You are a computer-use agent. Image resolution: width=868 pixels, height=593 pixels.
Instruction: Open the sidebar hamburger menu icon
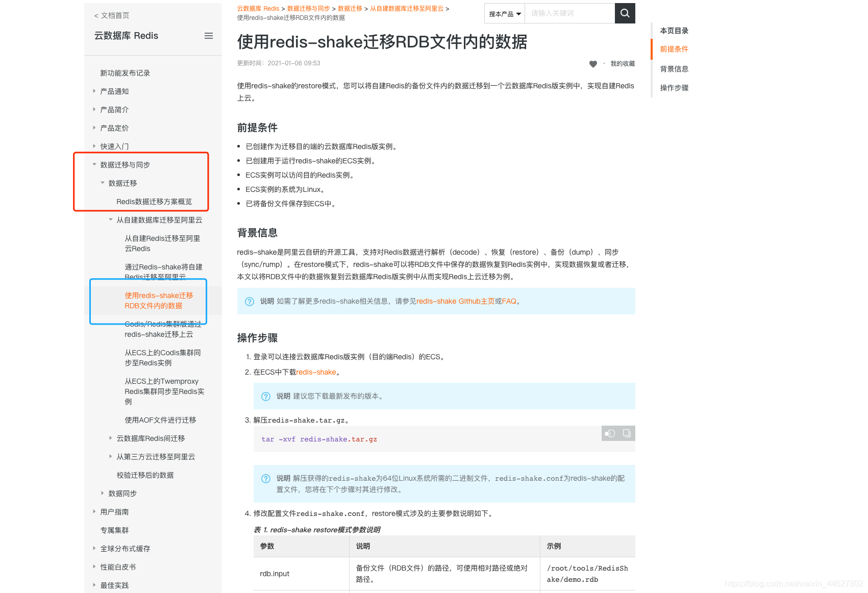tap(208, 35)
